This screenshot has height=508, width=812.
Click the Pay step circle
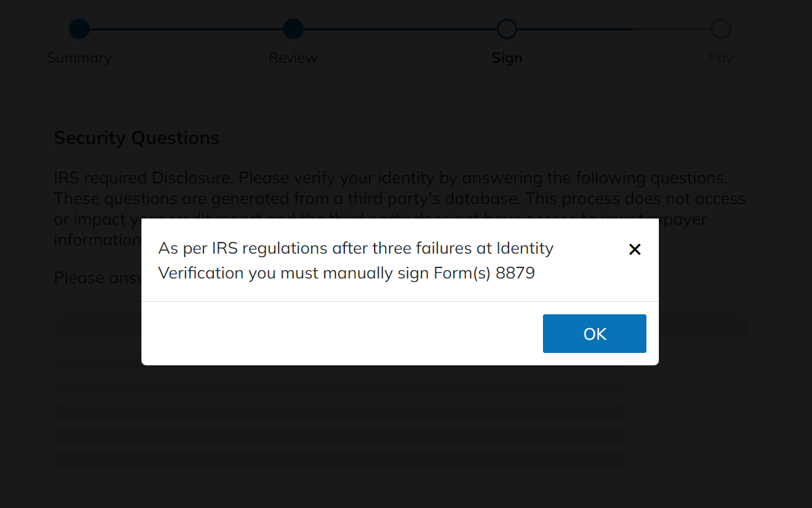pos(720,29)
